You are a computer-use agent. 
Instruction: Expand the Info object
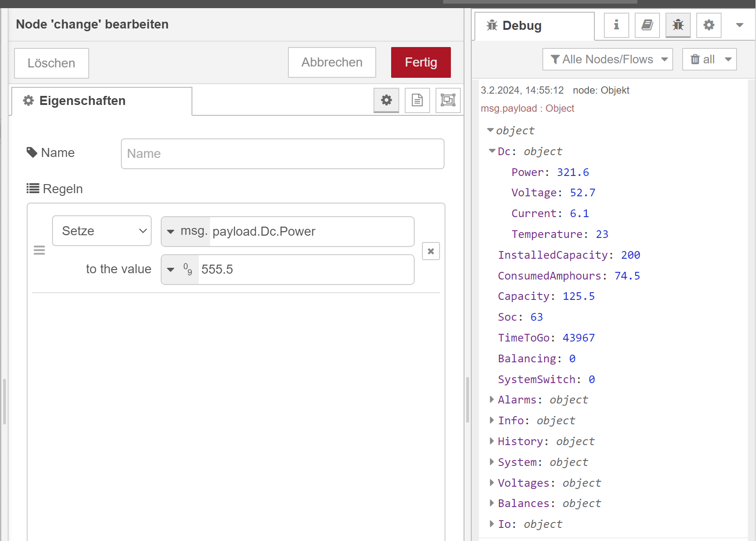(x=492, y=420)
